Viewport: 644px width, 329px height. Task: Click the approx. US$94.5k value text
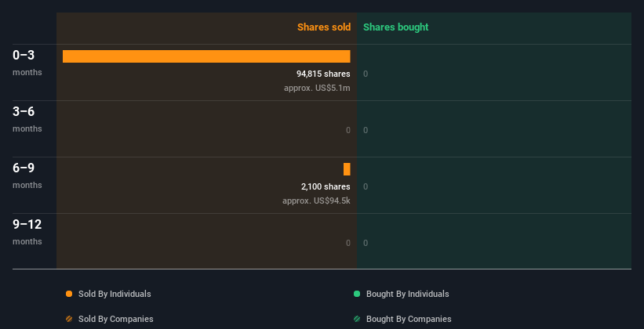coord(316,201)
